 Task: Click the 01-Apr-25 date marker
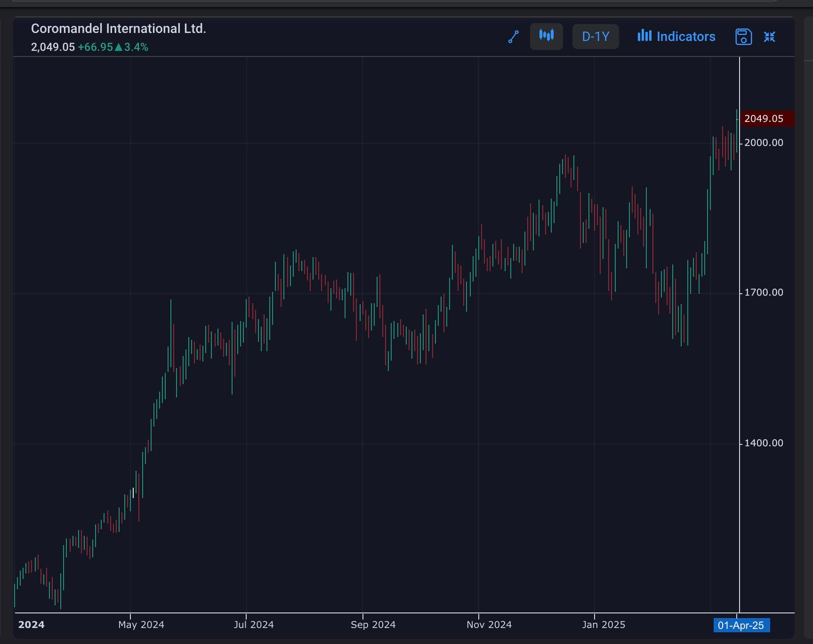[x=741, y=625]
